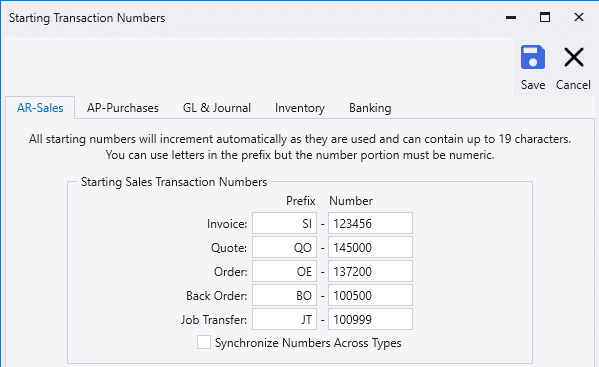Open the GL & Journal tab

click(217, 108)
